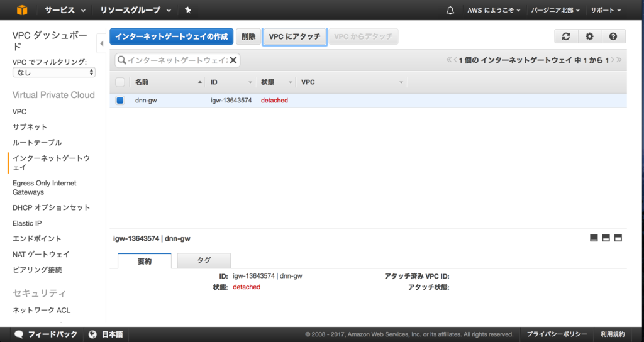Click the 削除 button
644x342 pixels.
tap(248, 36)
